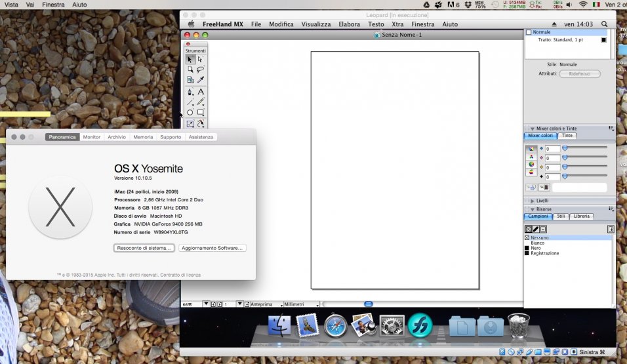Select the Text tool in Strumenti

click(x=201, y=92)
